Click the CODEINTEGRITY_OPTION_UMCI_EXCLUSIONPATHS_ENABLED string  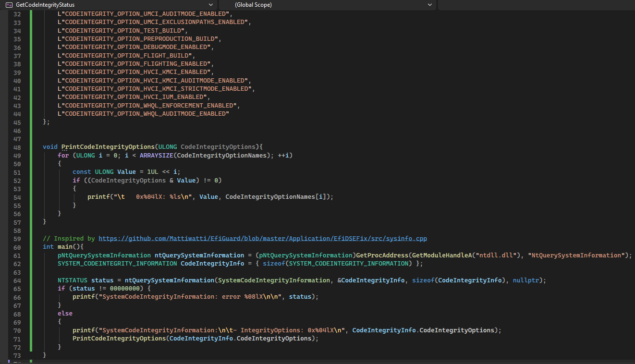(x=153, y=22)
